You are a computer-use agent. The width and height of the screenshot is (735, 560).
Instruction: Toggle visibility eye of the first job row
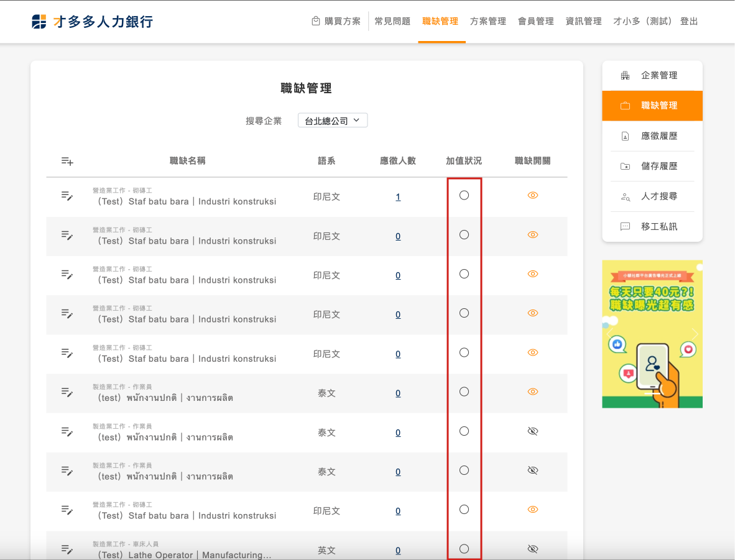[532, 195]
